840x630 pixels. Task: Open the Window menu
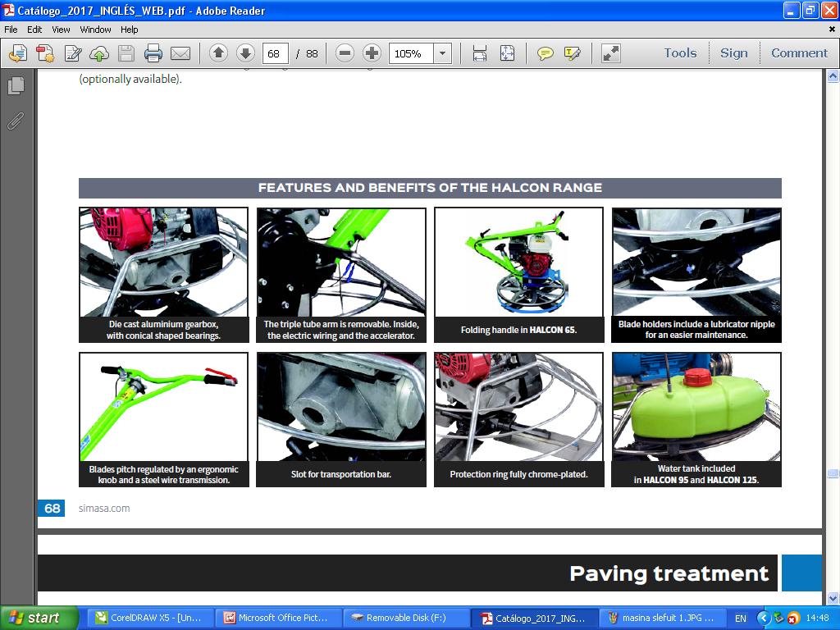pyautogui.click(x=95, y=30)
